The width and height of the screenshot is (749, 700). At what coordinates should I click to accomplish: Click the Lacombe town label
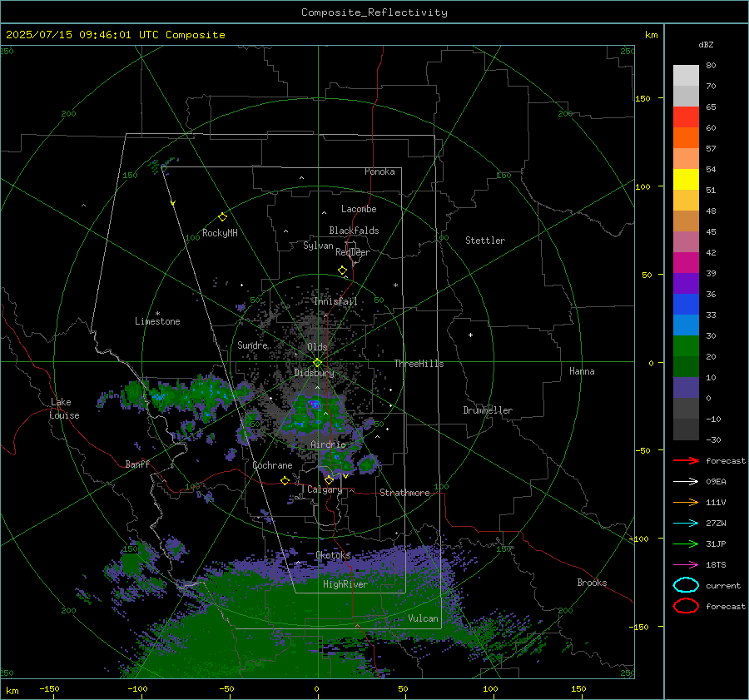(x=359, y=209)
